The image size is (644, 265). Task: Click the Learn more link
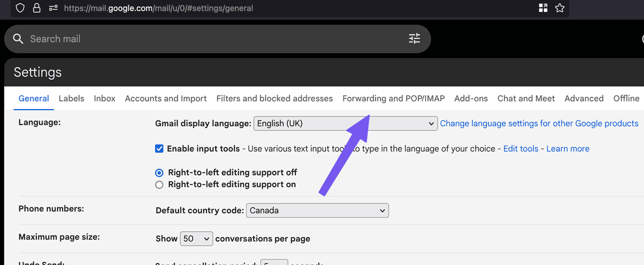[568, 148]
